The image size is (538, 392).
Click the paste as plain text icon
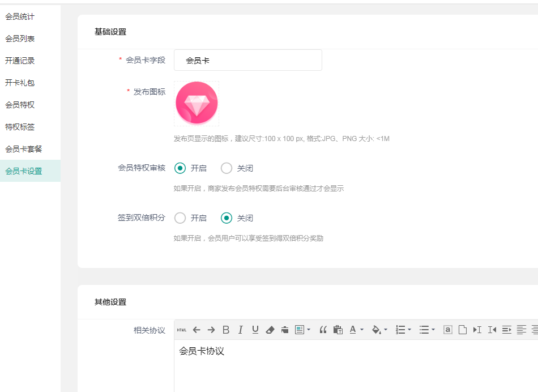tap(338, 330)
